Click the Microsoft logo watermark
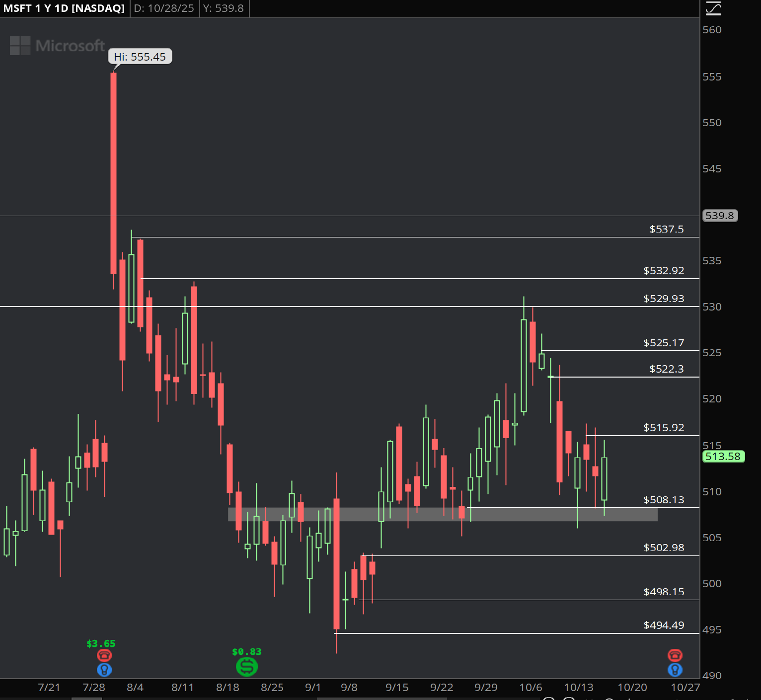 click(58, 46)
